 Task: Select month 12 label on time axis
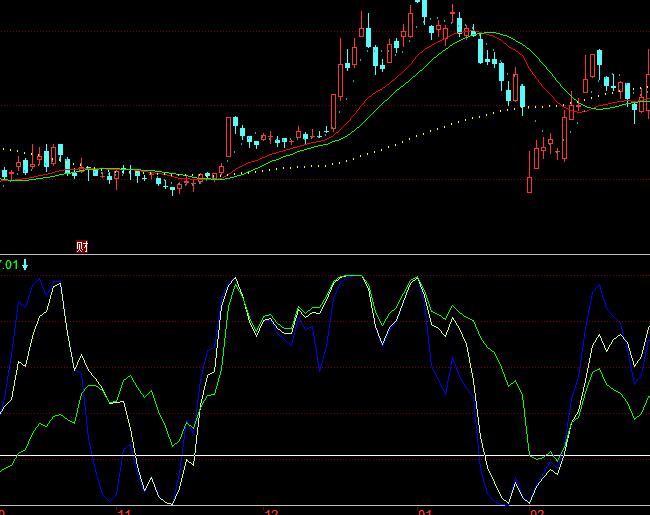click(271, 511)
